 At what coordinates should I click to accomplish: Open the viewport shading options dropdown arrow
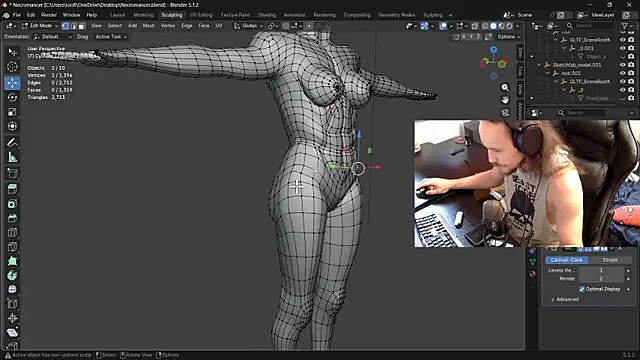click(518, 26)
